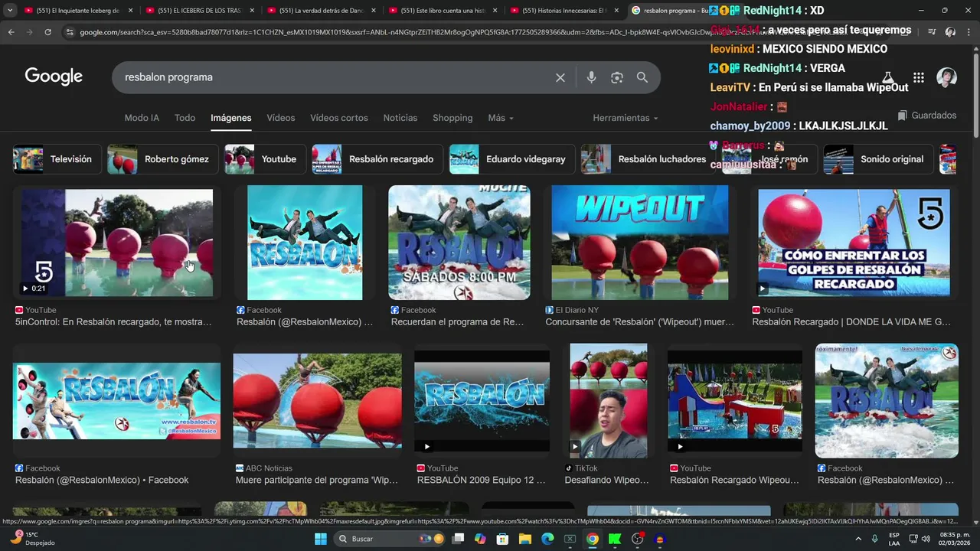Expand the Herramientas dropdown
Viewport: 980px width, 551px height.
626,118
